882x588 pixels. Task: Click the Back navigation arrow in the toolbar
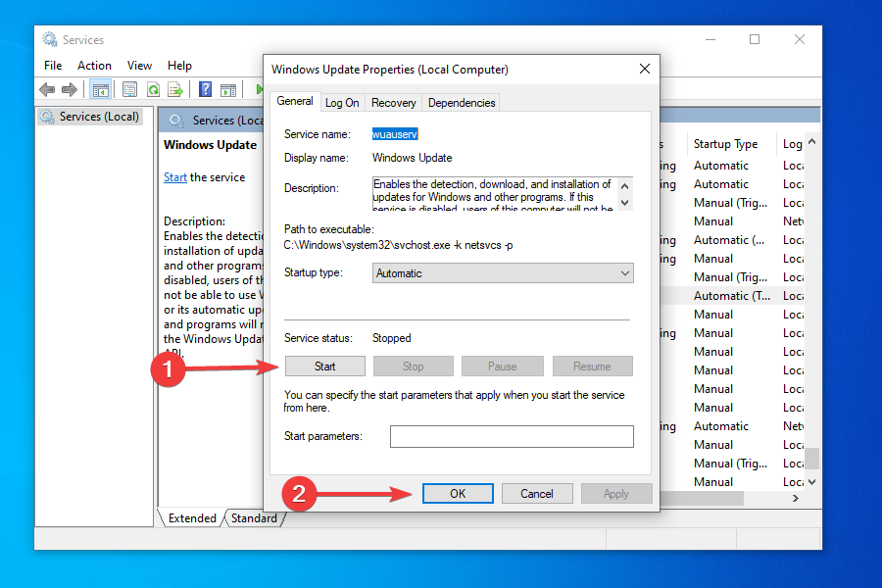point(47,89)
